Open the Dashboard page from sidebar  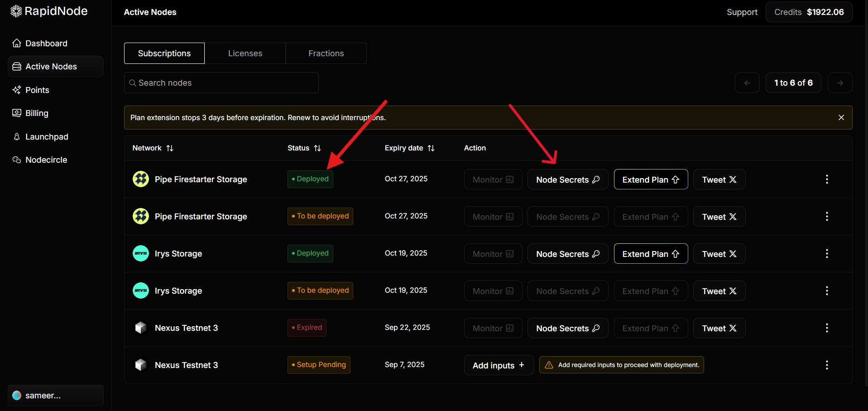(46, 44)
